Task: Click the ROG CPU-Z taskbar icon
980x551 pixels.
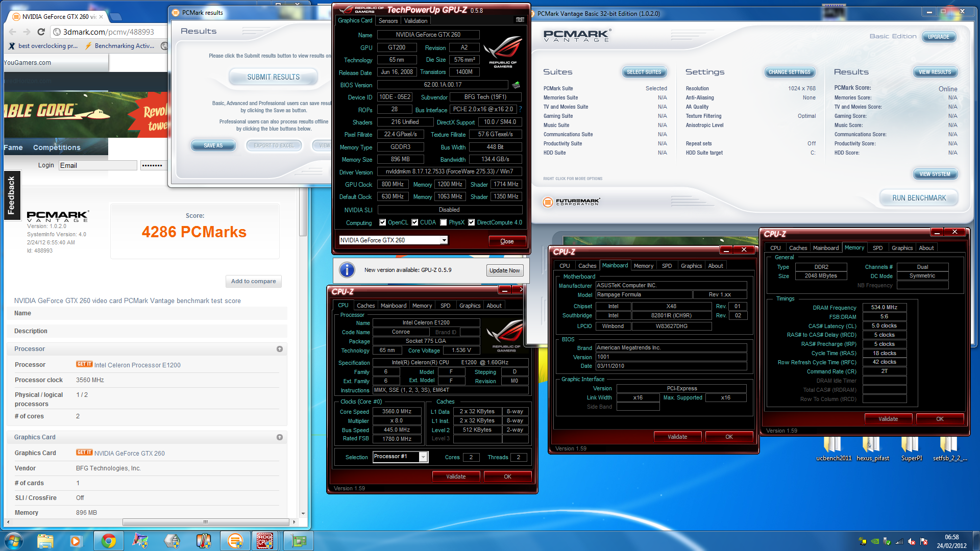Action: (x=264, y=541)
